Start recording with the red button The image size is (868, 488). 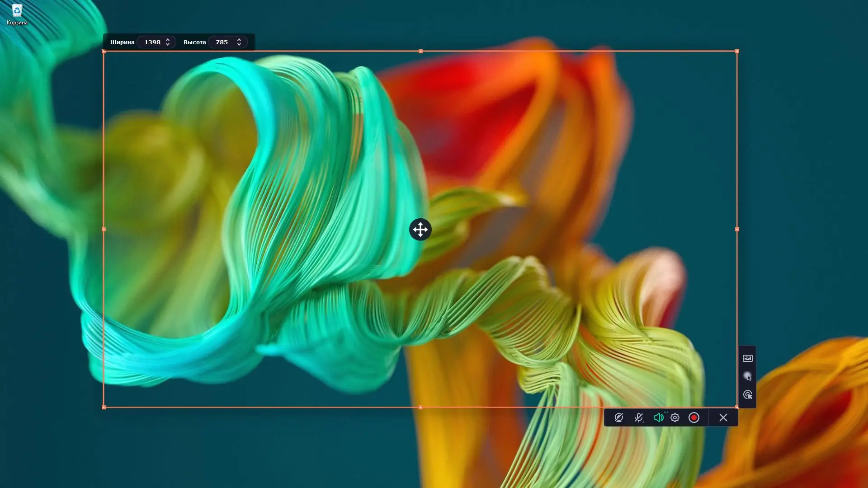point(694,418)
